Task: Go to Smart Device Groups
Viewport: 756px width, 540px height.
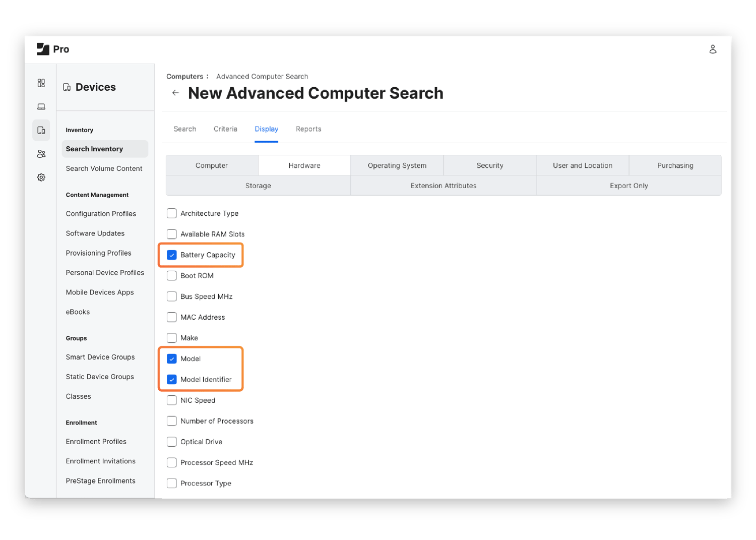Action: pyautogui.click(x=100, y=357)
